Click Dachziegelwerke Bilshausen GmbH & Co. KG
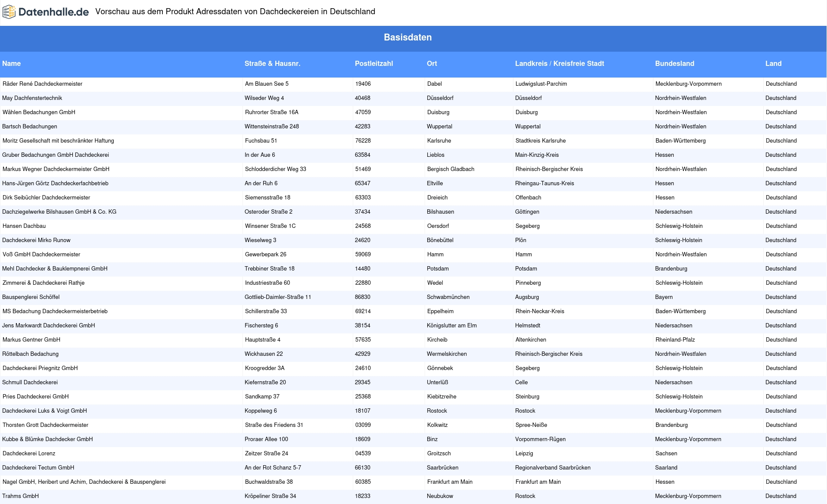Viewport: 827px width, 504px height. [x=59, y=212]
